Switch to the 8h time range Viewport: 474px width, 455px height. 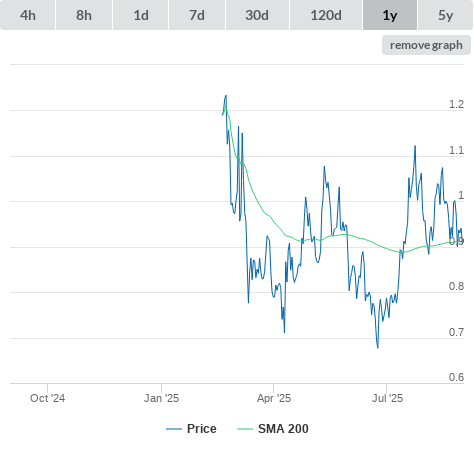[84, 15]
